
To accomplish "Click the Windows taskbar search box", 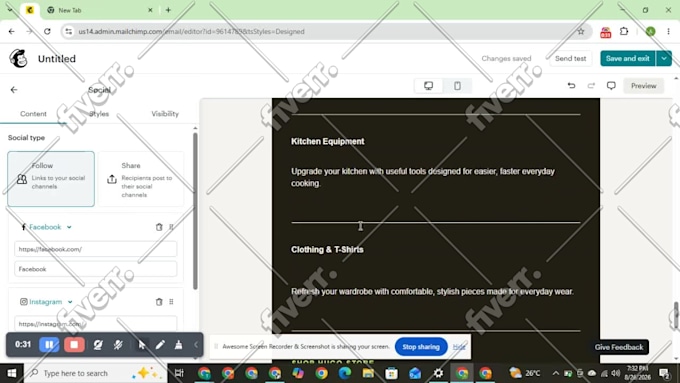I will pos(95,373).
